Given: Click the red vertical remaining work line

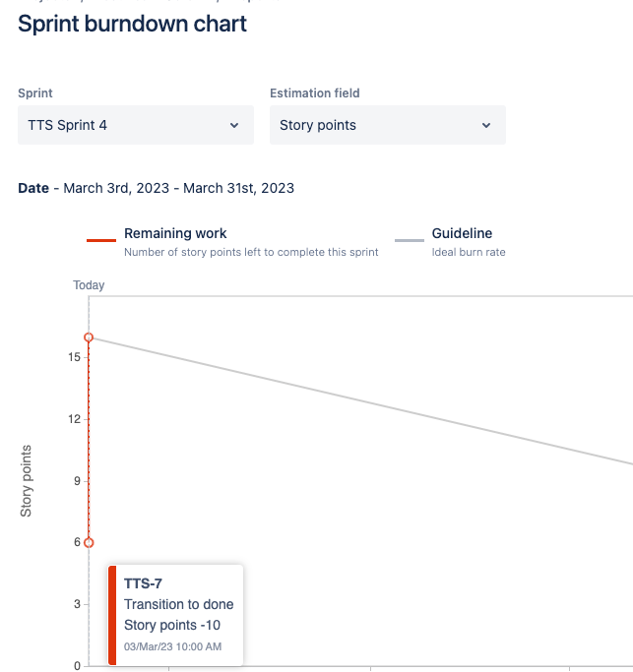Looking at the screenshot, I should [89, 440].
